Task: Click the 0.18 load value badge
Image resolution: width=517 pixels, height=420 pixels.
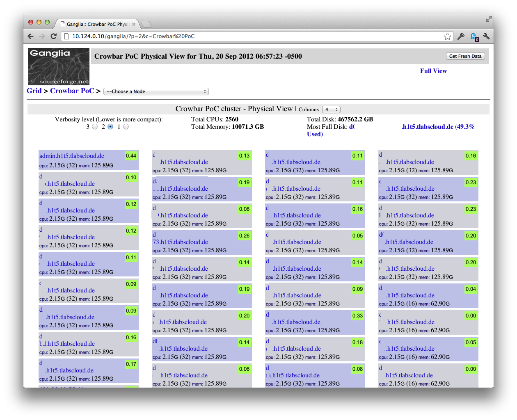Action: point(358,342)
